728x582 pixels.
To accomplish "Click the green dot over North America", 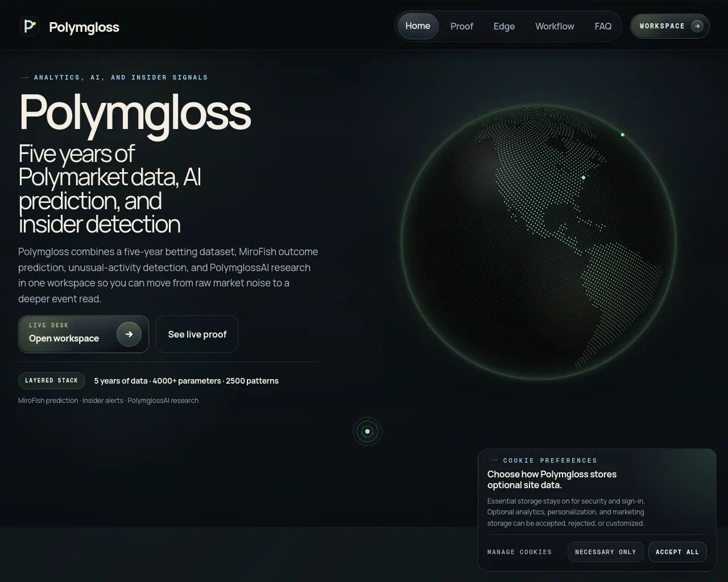I will coord(584,178).
